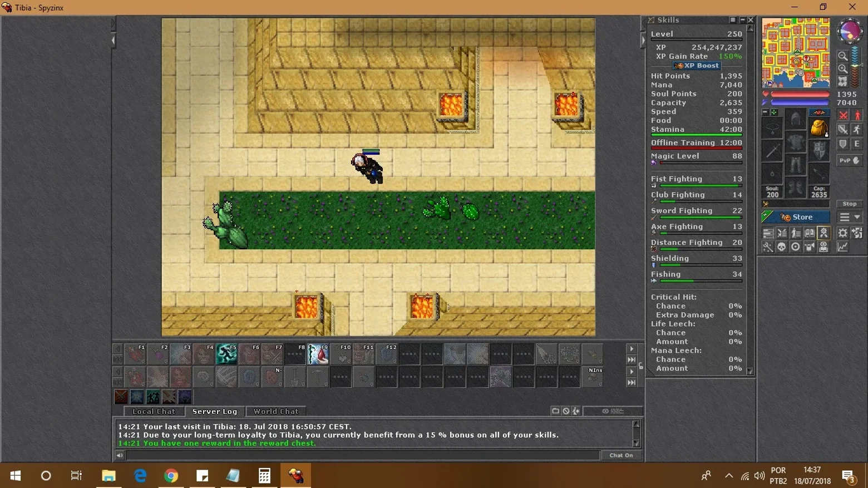Click the Logout door arrow button
The height and width of the screenshot is (488, 868).
[x=857, y=233]
